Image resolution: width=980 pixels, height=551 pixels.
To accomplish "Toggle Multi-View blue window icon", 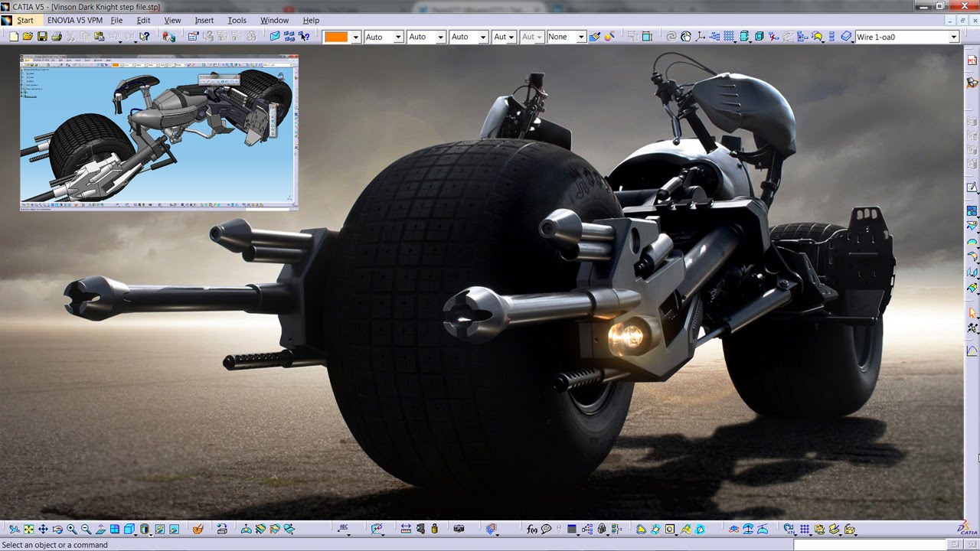I will (114, 529).
